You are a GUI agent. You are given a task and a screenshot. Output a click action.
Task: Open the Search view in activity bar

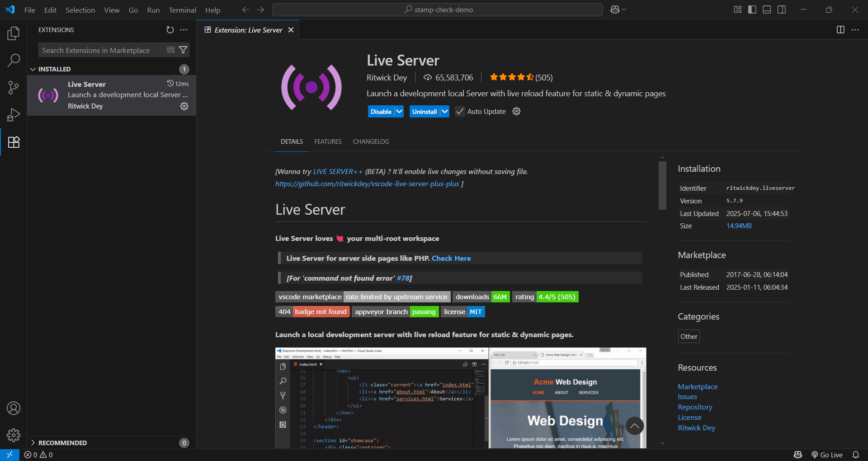14,61
